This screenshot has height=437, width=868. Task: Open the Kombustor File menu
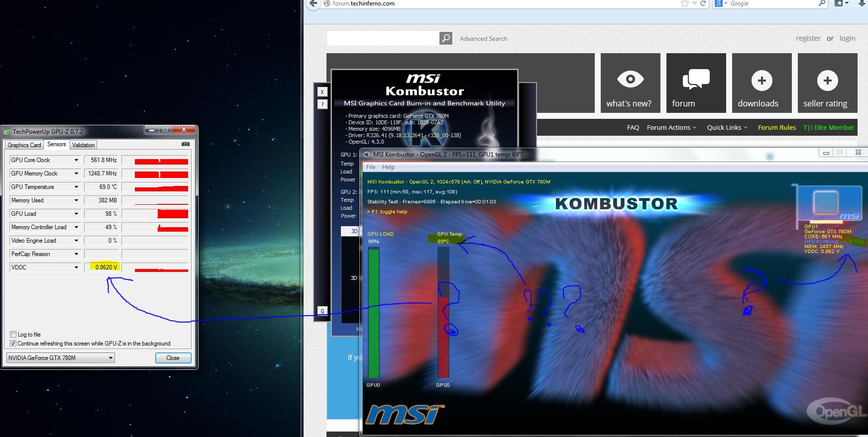pyautogui.click(x=371, y=167)
